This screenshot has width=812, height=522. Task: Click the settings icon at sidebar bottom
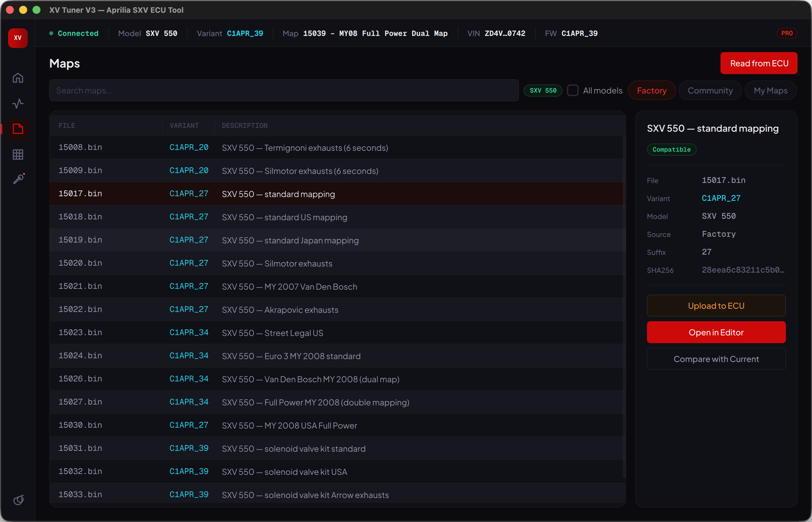point(18,500)
